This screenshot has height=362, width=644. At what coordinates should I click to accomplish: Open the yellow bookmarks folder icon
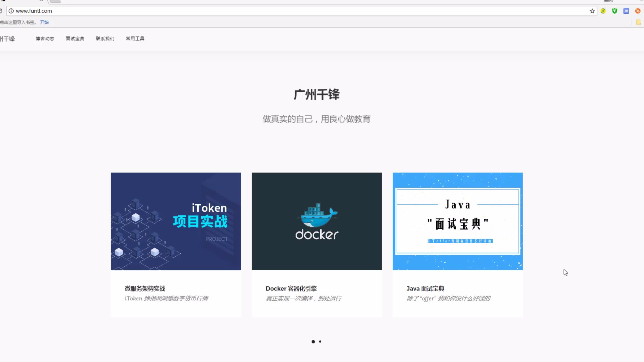pos(638,22)
